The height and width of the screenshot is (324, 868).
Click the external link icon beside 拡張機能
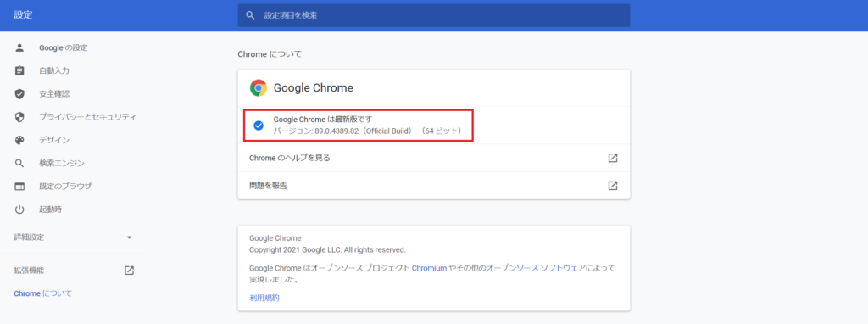129,271
